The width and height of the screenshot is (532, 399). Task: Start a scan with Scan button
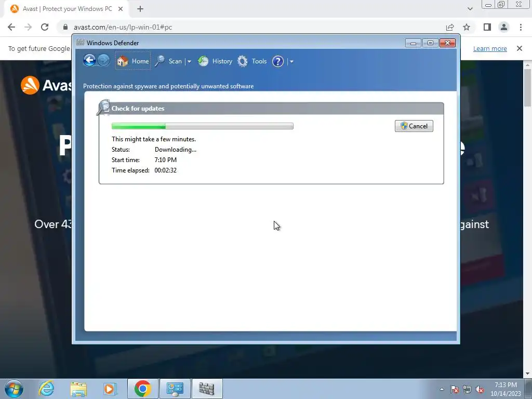click(169, 61)
